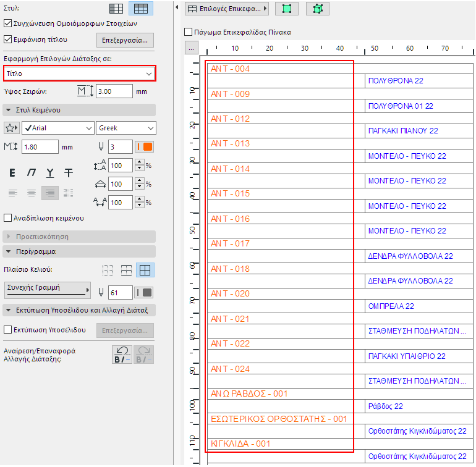Click the border pen number field 61
The width and height of the screenshot is (476, 467).
(121, 293)
